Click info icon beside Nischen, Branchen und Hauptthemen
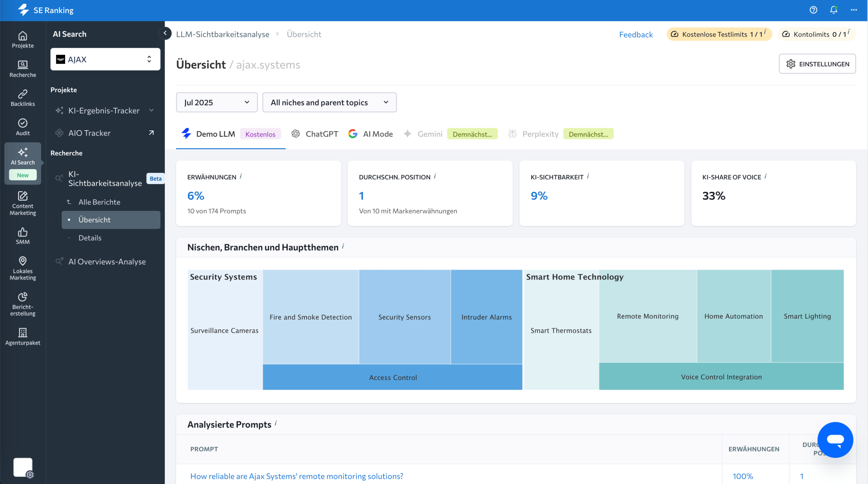This screenshot has width=868, height=484. (343, 247)
